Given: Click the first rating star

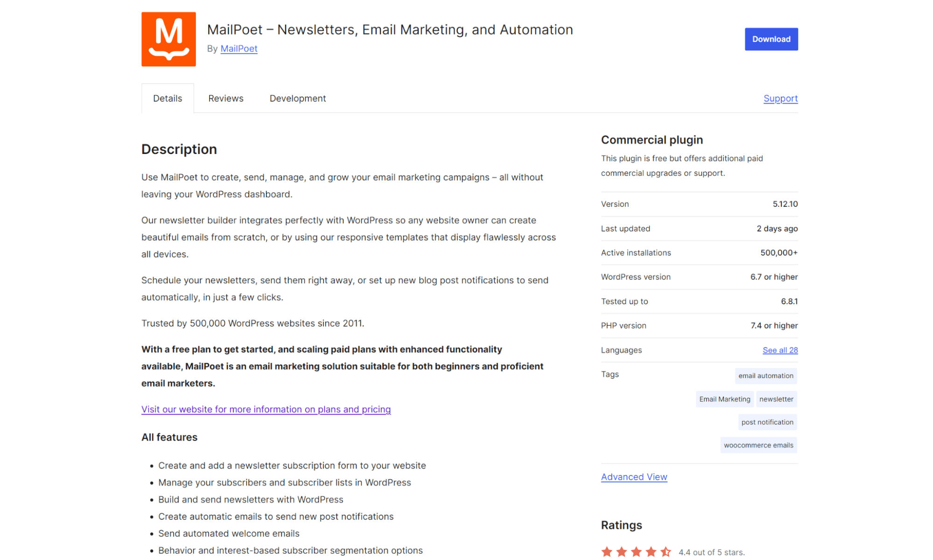Looking at the screenshot, I should [607, 552].
